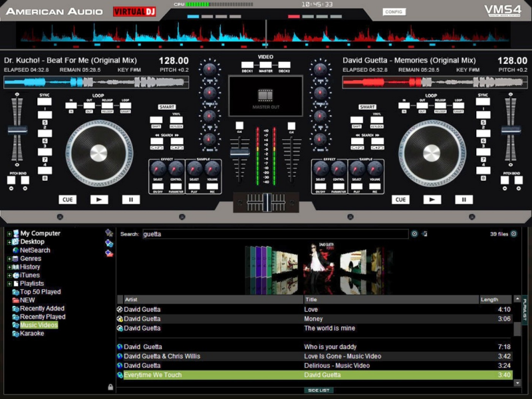Screen dimensions: 532x399
Task: Click the circle icon beside 39 files
Action: (513, 234)
